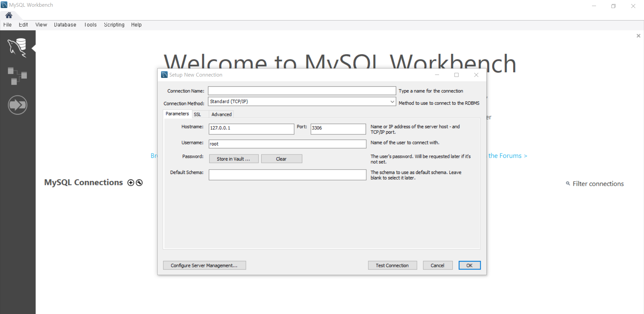Image resolution: width=644 pixels, height=314 pixels.
Task: Cancel the Setup New Connection dialog
Action: pos(438,265)
